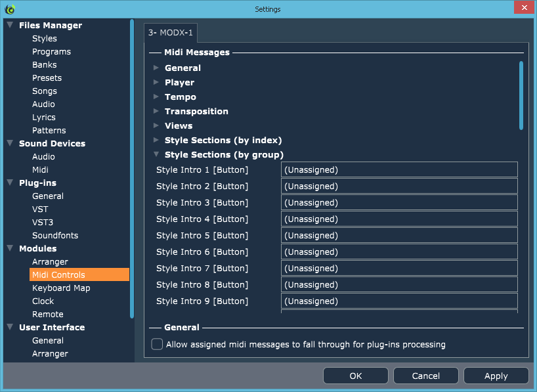Click Style Intro 6 assignment field
The image size is (537, 392).
399,252
